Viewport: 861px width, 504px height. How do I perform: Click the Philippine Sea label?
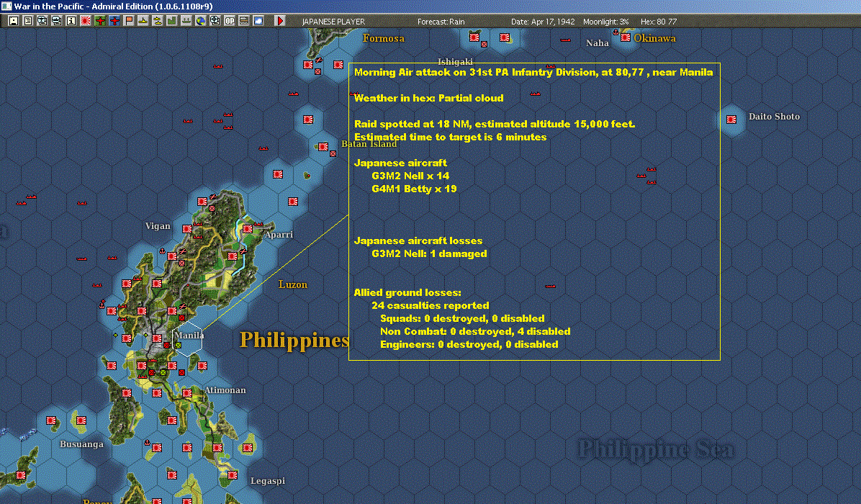(656, 449)
